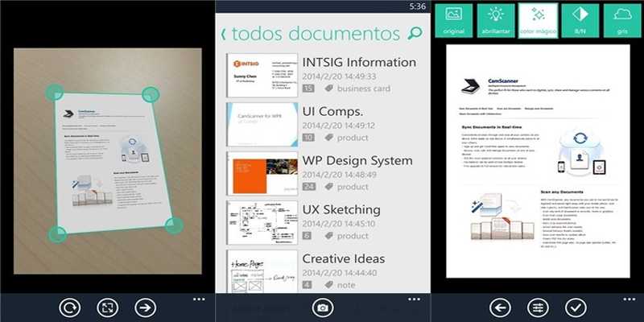Screen dimensions: 644x322
Task: Open the adjustment sliders icon
Action: 538,308
